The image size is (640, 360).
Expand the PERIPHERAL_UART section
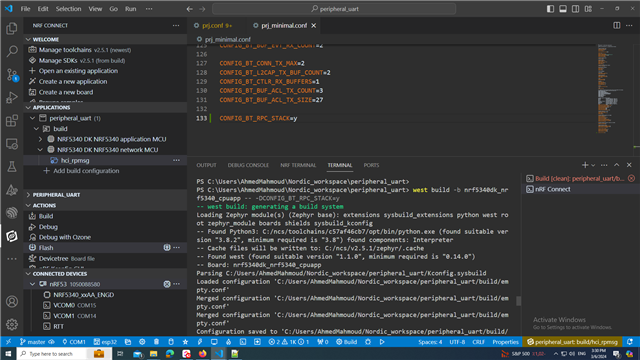28,195
